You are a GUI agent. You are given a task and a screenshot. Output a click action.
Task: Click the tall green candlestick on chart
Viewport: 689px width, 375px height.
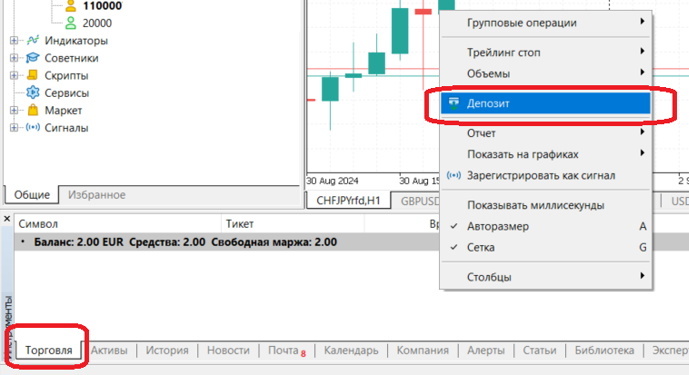coord(400,31)
